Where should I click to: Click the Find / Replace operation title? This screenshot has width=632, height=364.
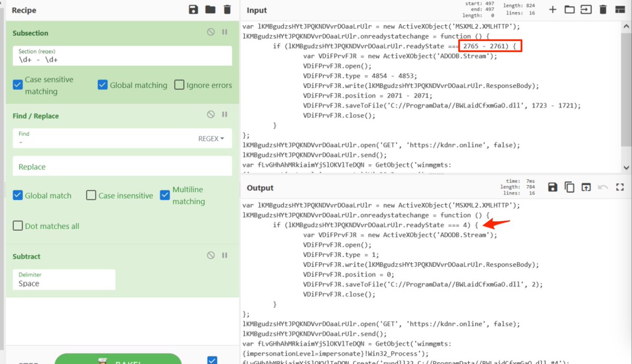(x=36, y=115)
